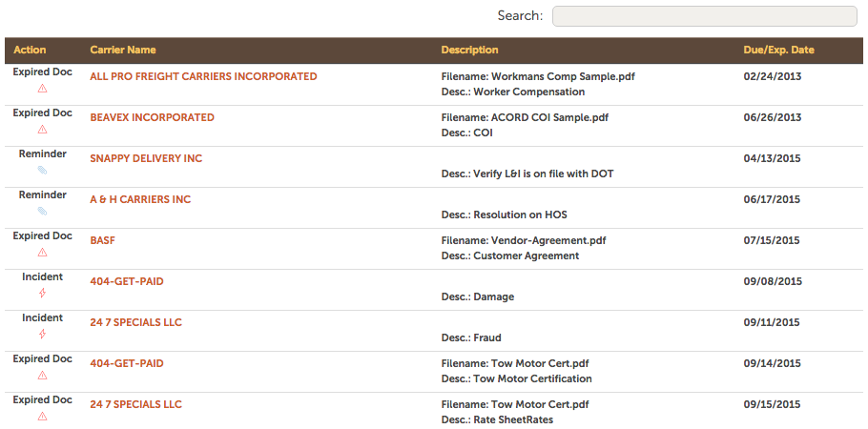Open BASF carrier link
Image resolution: width=868 pixels, height=429 pixels.
point(103,240)
